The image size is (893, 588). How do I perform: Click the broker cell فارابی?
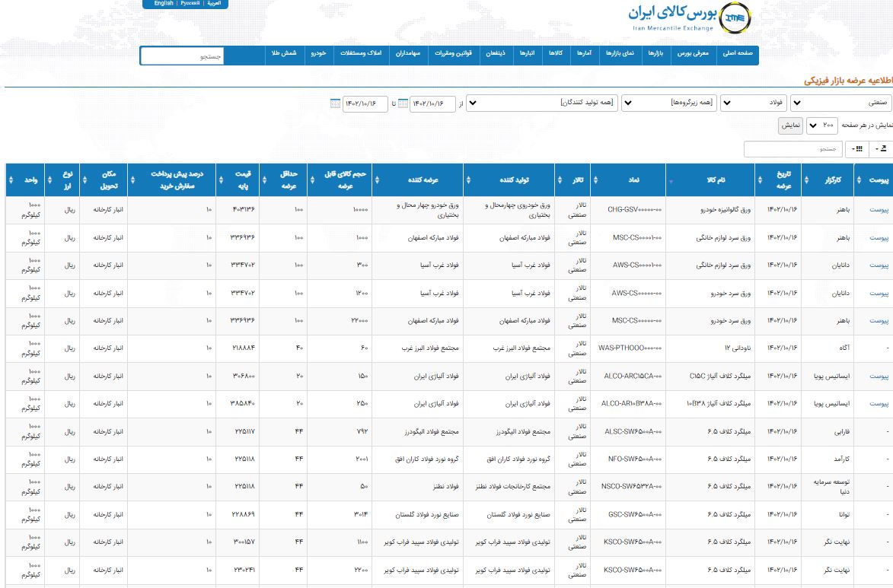click(x=842, y=432)
